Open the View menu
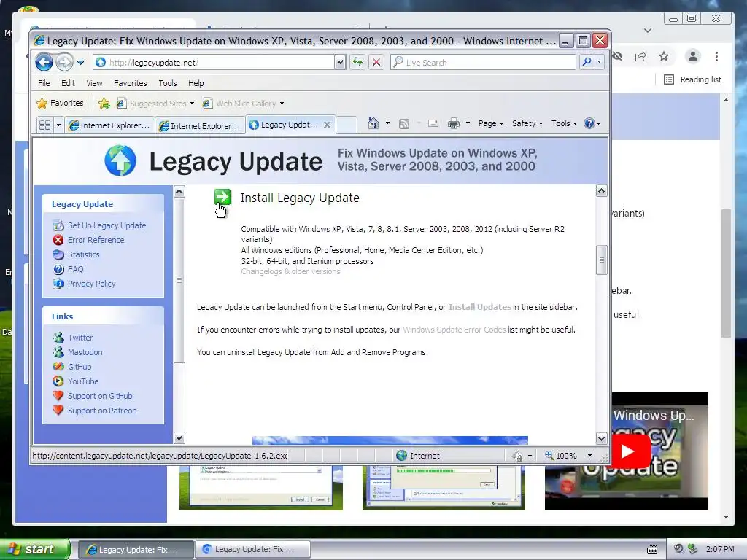Viewport: 747px width, 560px height. pyautogui.click(x=94, y=83)
